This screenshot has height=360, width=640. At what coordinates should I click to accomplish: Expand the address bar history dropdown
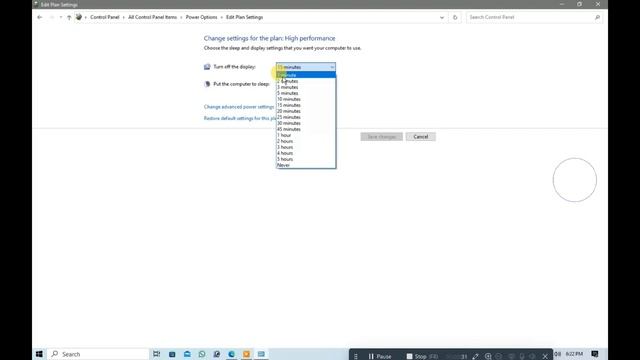coord(442,17)
